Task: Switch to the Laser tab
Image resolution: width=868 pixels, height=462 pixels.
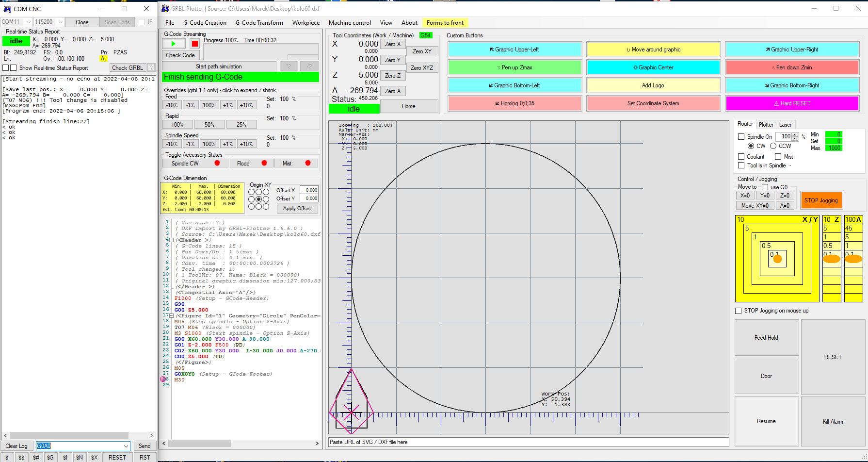Action: 785,125
